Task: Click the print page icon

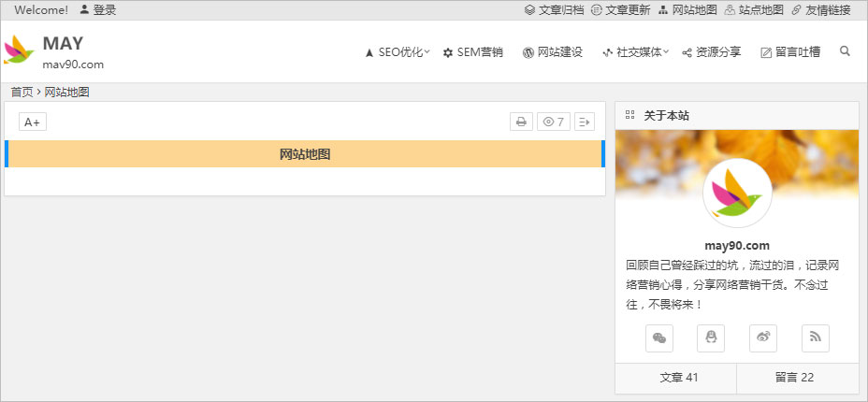Action: tap(521, 122)
